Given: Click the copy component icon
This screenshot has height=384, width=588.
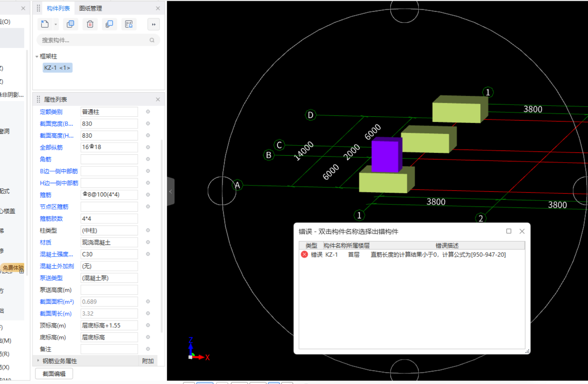Looking at the screenshot, I should point(70,24).
